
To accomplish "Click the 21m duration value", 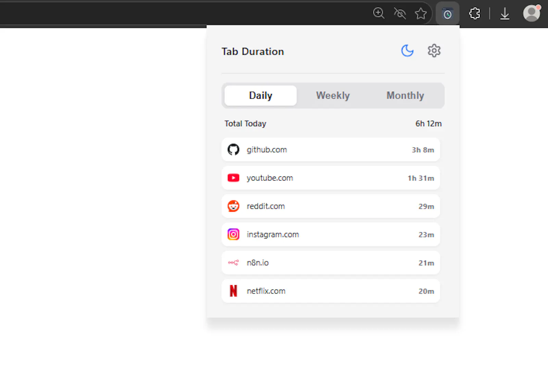I will pyautogui.click(x=426, y=263).
